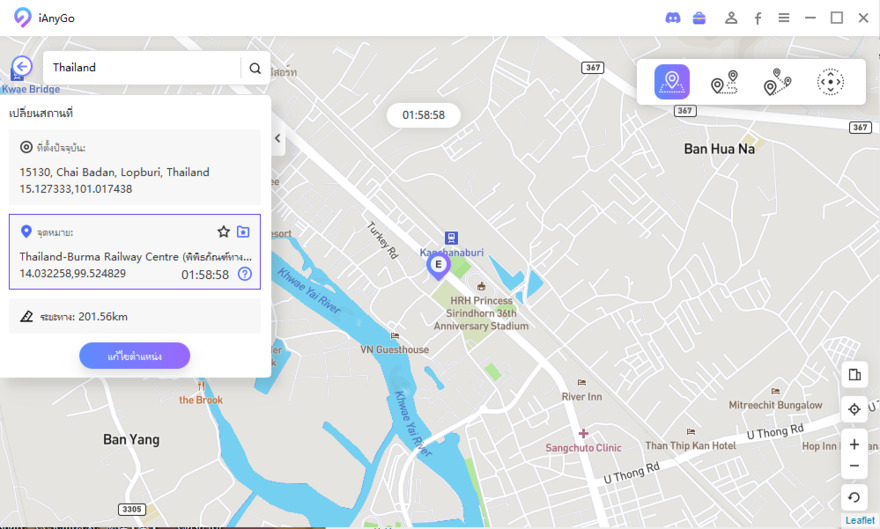880x529 pixels.
Task: Go back with the circular arrow button
Action: point(22,67)
